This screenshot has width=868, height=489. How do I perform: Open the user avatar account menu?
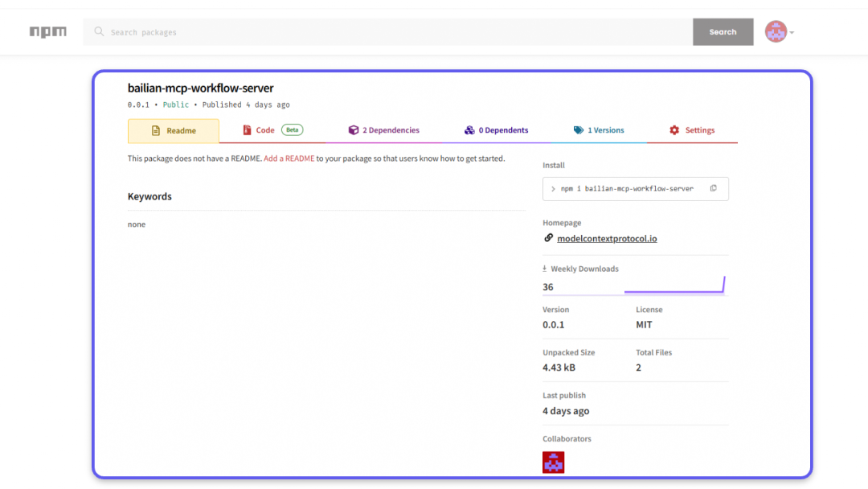[776, 32]
